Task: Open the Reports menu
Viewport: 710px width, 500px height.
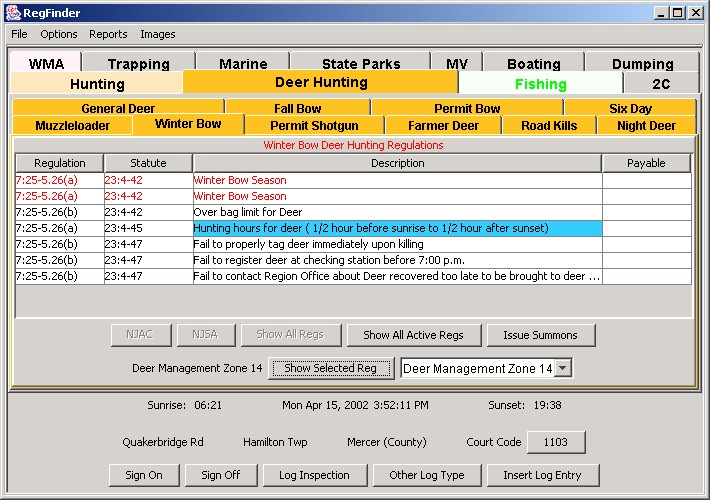Action: tap(108, 34)
